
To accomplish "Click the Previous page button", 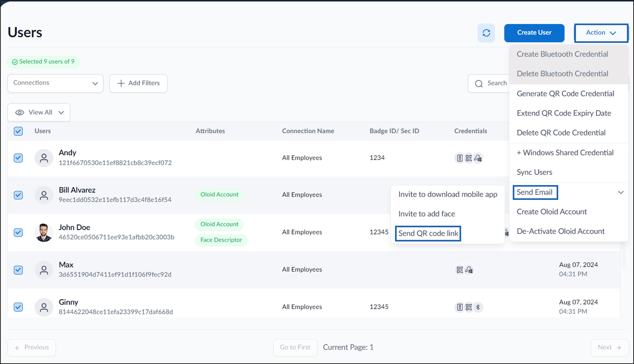I will tap(32, 348).
